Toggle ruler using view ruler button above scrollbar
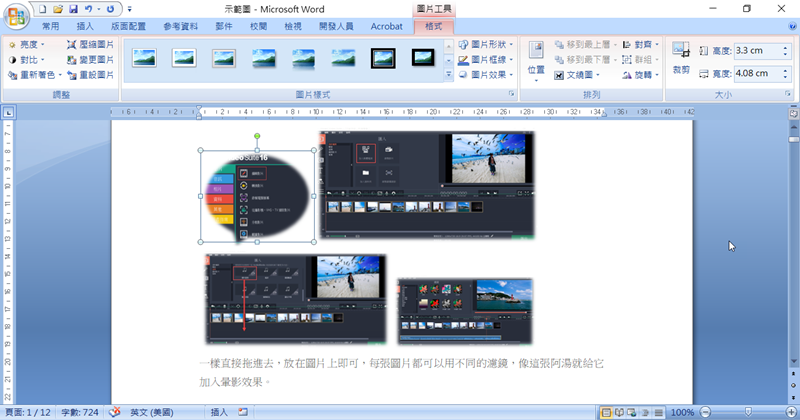The width and height of the screenshot is (800, 420). point(793,113)
